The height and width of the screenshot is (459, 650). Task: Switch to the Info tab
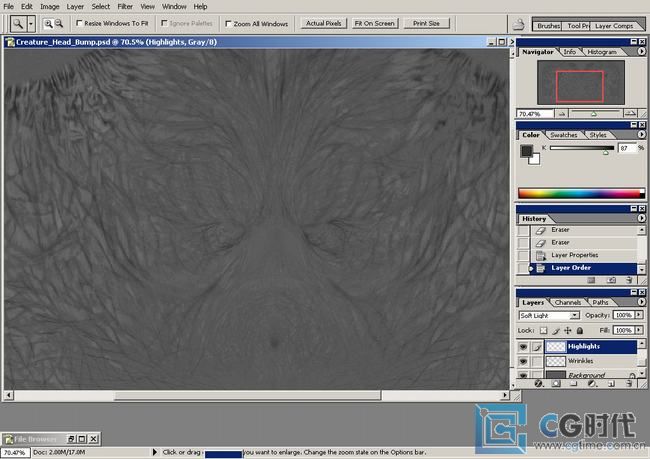click(570, 52)
